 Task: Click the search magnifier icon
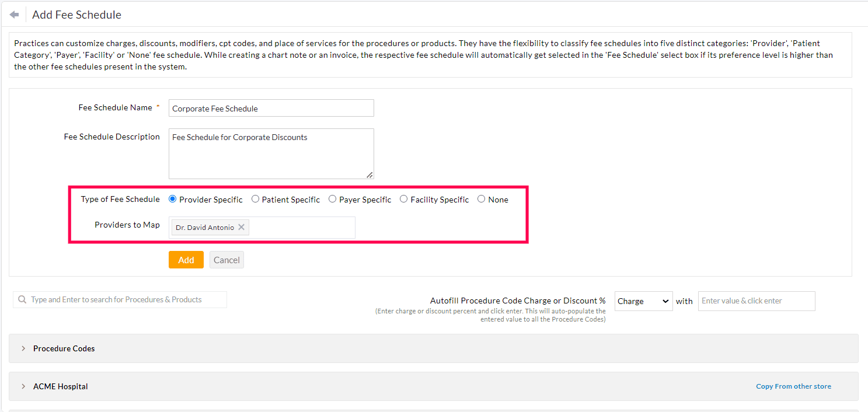coord(22,299)
